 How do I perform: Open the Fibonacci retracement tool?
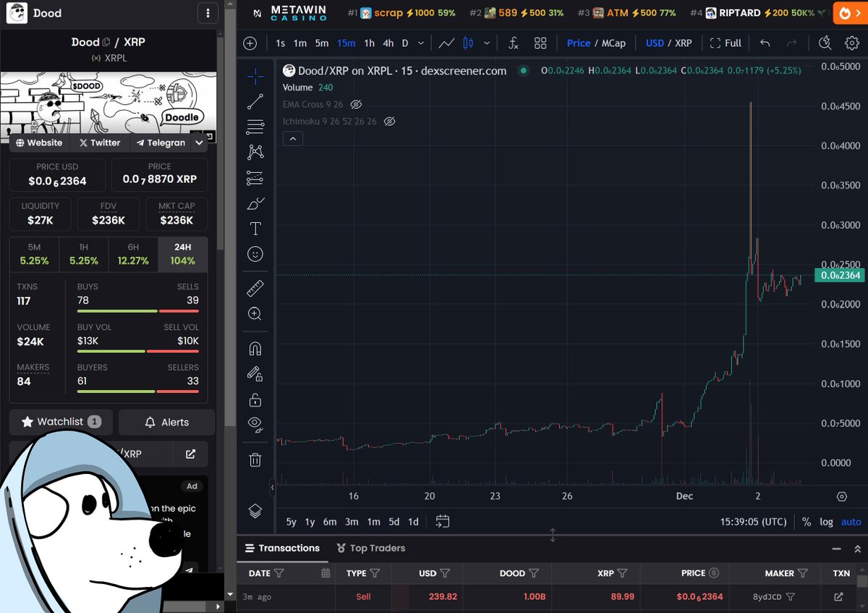point(255,127)
